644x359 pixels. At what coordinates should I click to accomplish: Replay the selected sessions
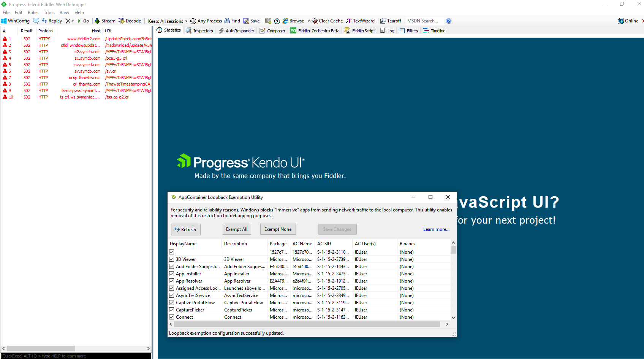click(x=52, y=21)
